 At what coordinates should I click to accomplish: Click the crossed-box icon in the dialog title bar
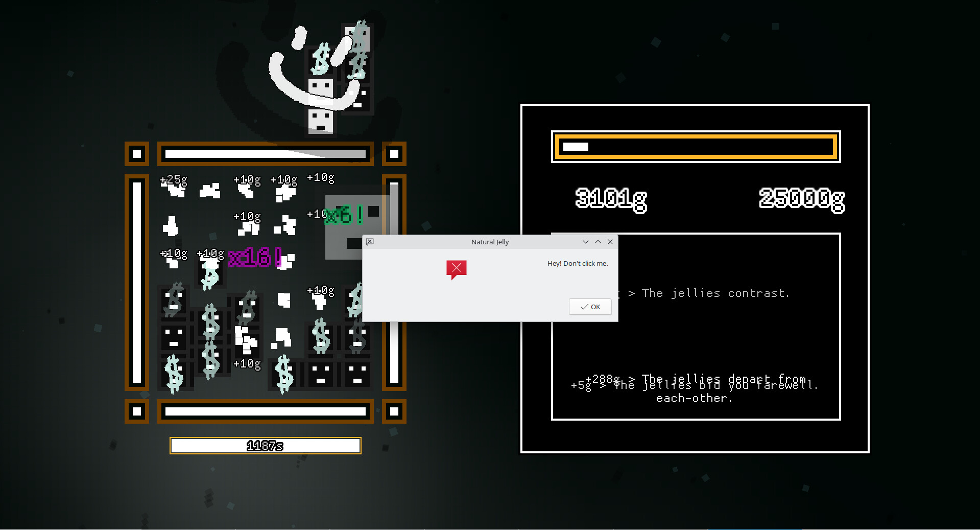[370, 242]
